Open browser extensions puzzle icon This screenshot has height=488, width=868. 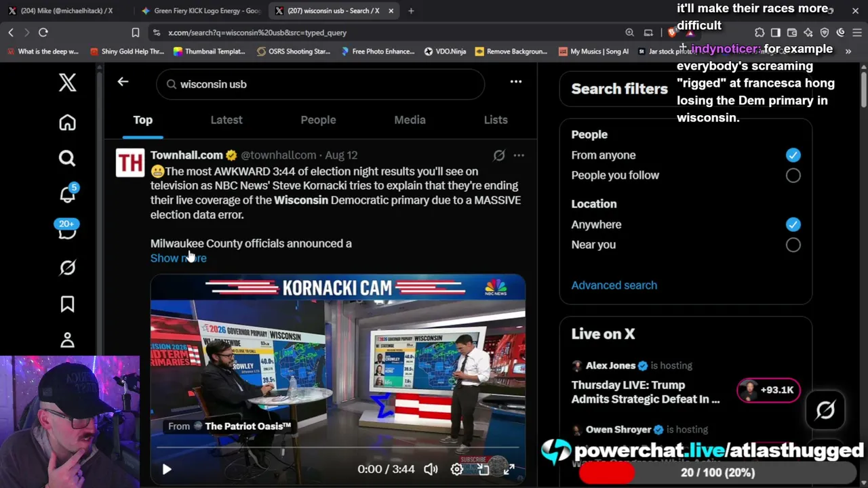pos(759,33)
